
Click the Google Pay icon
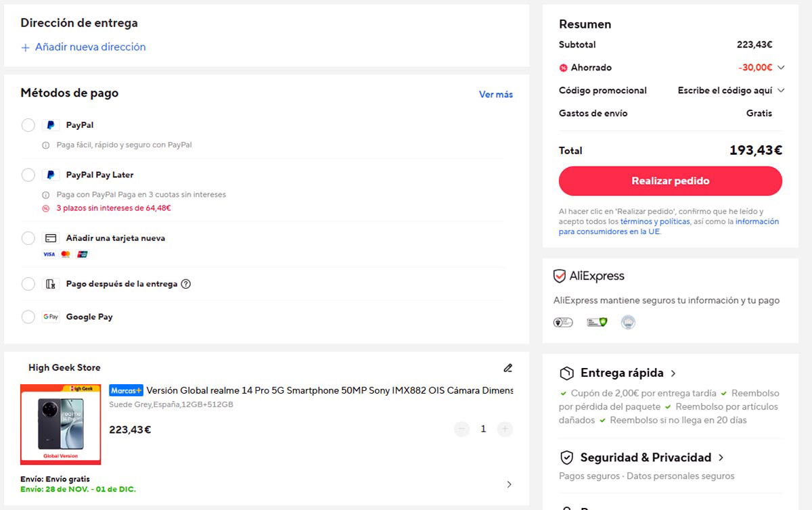tap(50, 316)
